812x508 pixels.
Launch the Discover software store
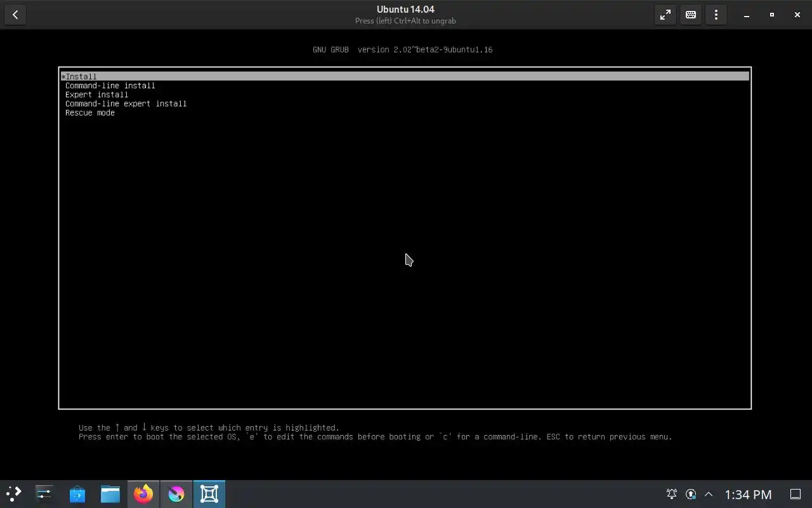tap(77, 494)
